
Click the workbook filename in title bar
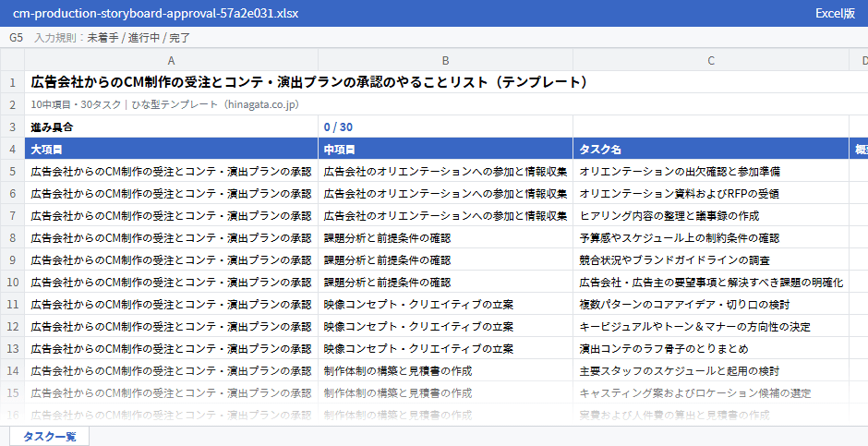[x=155, y=13]
